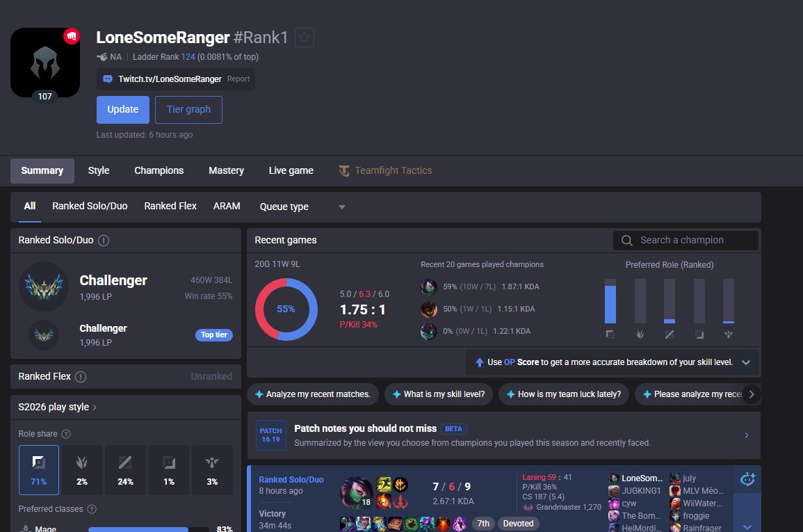Open the Tier graph
This screenshot has width=803, height=532.
(188, 110)
